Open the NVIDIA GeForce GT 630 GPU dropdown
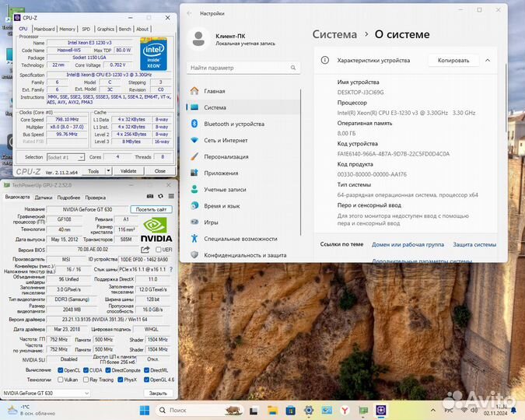The height and width of the screenshot is (420, 525). point(46,394)
